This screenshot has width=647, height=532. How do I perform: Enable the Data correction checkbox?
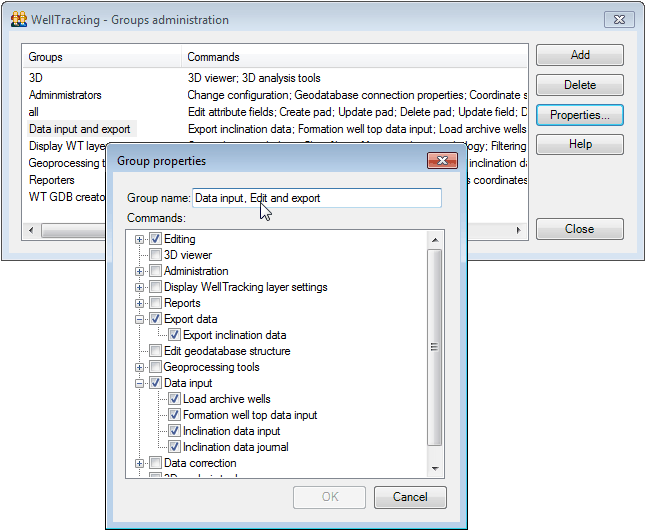point(156,463)
